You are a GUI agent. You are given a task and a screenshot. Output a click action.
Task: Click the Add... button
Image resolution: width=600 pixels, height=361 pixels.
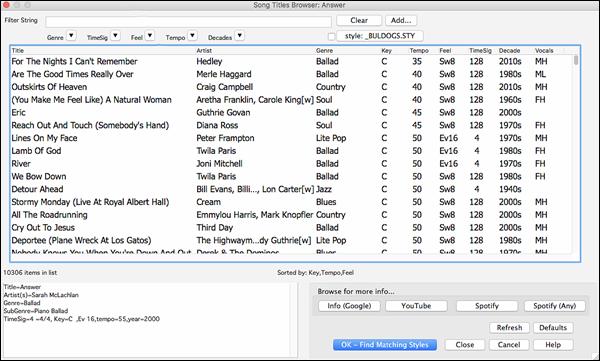401,20
